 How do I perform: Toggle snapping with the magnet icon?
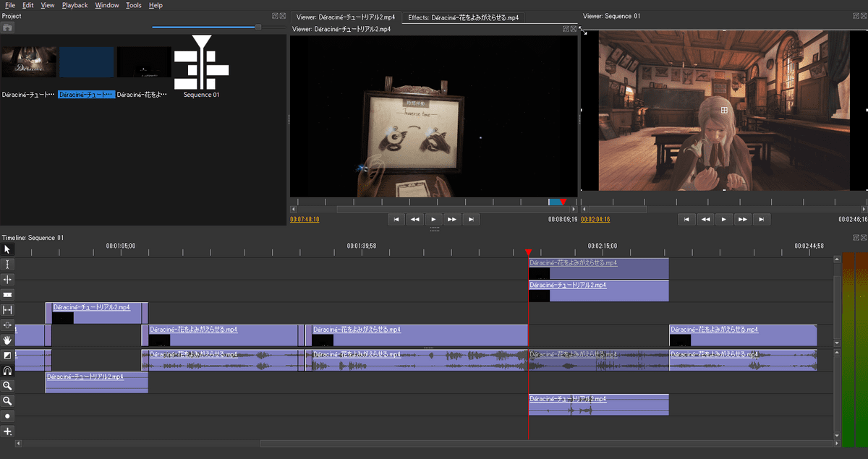(x=8, y=370)
